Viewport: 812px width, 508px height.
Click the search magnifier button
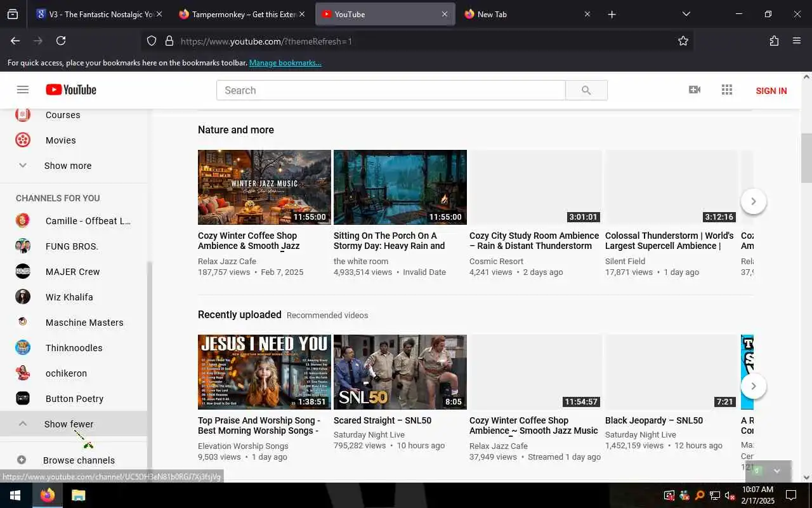pos(586,90)
